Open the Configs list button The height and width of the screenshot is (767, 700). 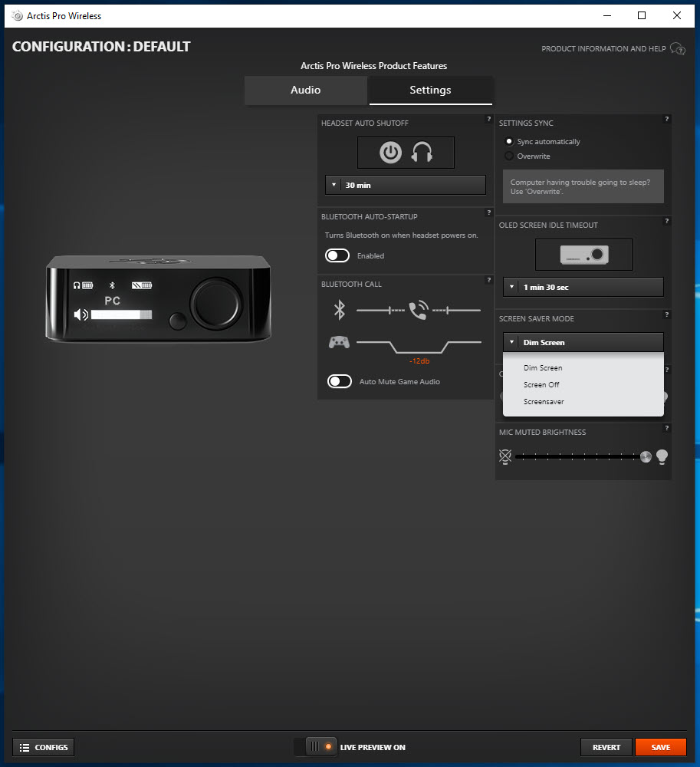(x=44, y=747)
